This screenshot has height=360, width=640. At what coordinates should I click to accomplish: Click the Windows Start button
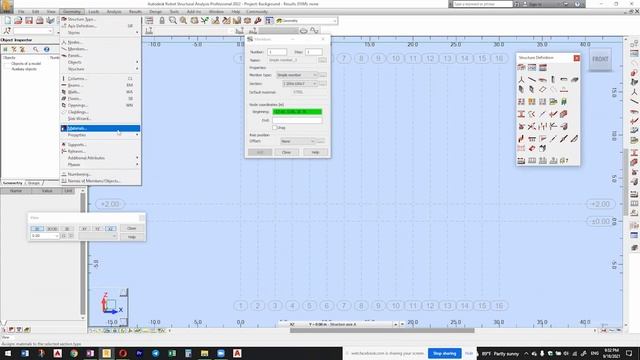click(x=8, y=353)
